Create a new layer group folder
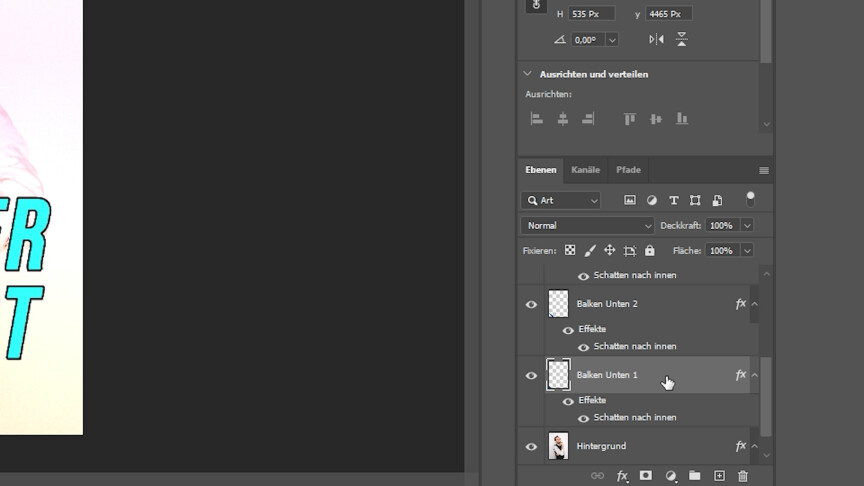864x486 pixels. coord(694,476)
